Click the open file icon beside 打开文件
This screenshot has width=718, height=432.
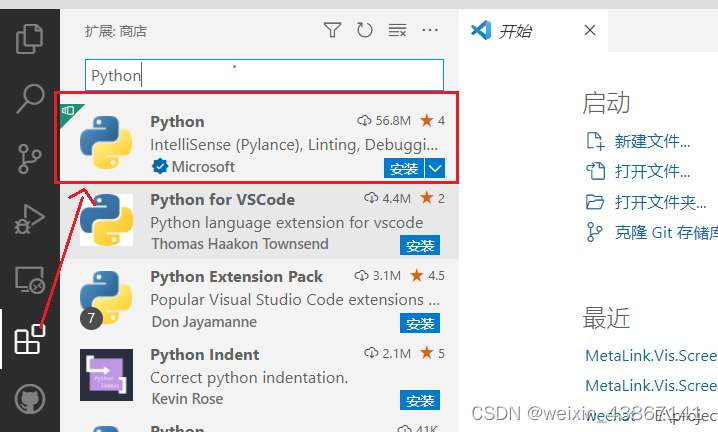(x=595, y=171)
